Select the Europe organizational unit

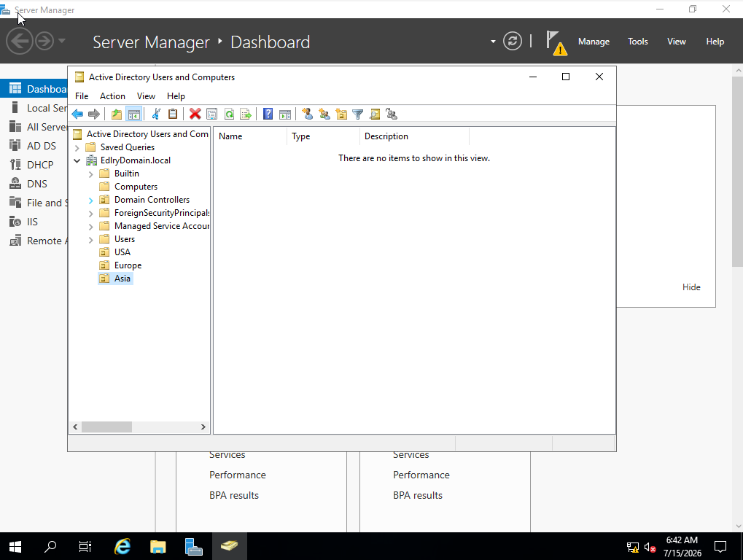coord(128,265)
